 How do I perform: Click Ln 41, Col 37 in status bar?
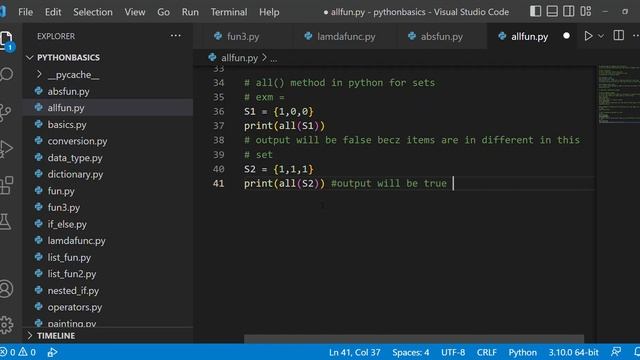(354, 352)
